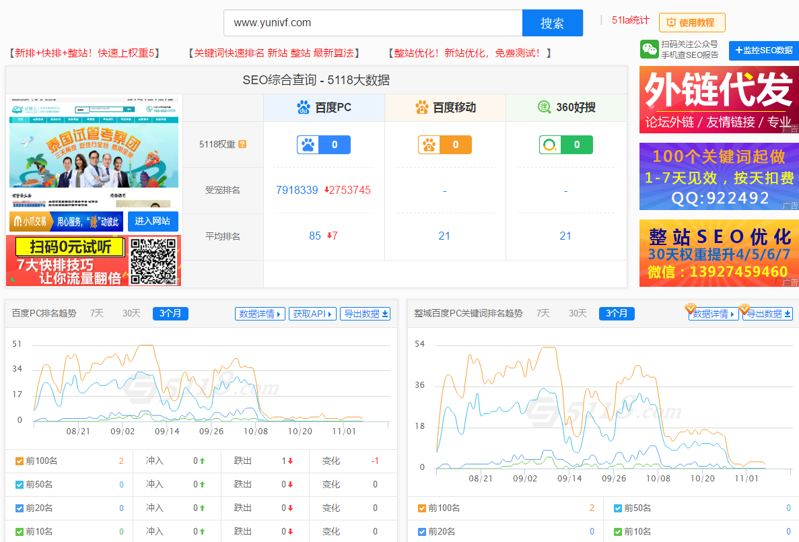Click the 360 green weight badge
This screenshot has width=799, height=542.
point(566,145)
